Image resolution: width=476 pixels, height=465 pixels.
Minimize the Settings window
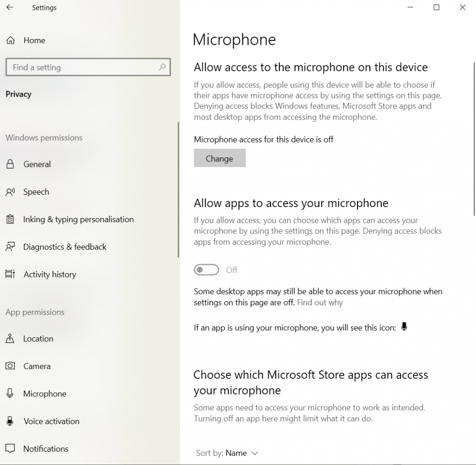tap(410, 7)
